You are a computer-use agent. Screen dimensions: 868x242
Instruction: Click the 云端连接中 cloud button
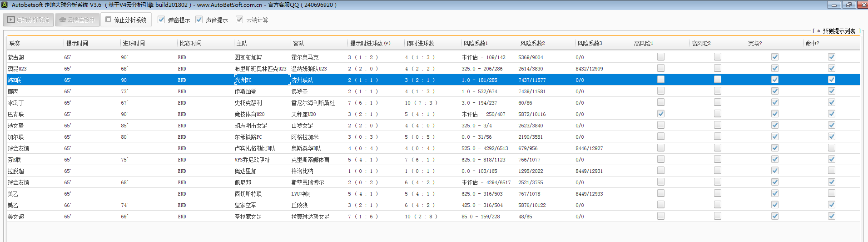coord(77,20)
